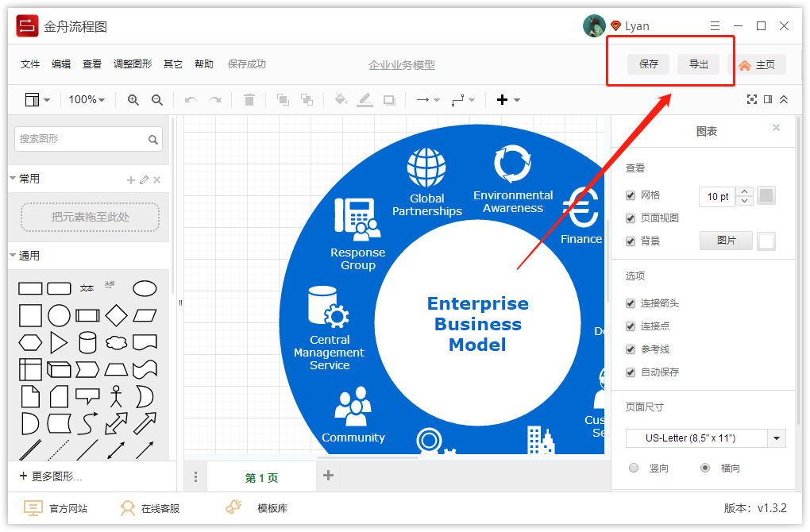Go to 主页 home button
Image resolution: width=810 pixels, height=532 pixels.
tap(758, 64)
